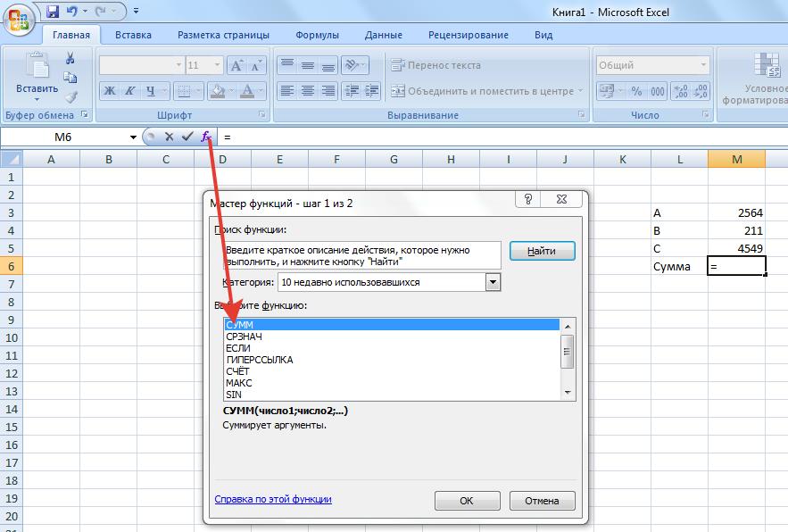Increase font size icon
This screenshot has width=788, height=532.
[x=236, y=65]
